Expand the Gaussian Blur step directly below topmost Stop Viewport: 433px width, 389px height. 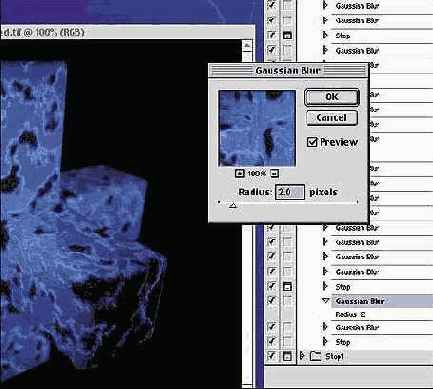point(325,51)
